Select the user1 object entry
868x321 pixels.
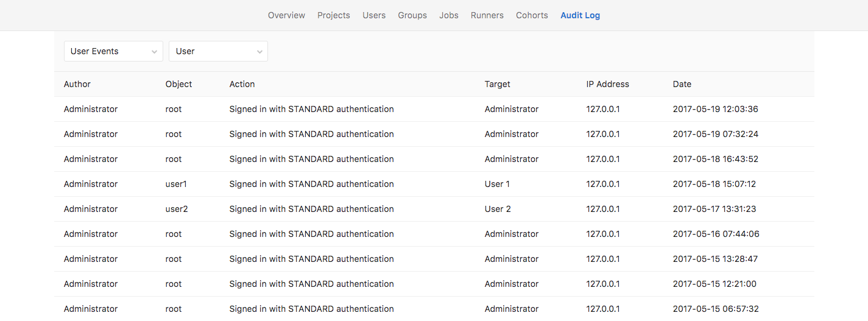[177, 184]
